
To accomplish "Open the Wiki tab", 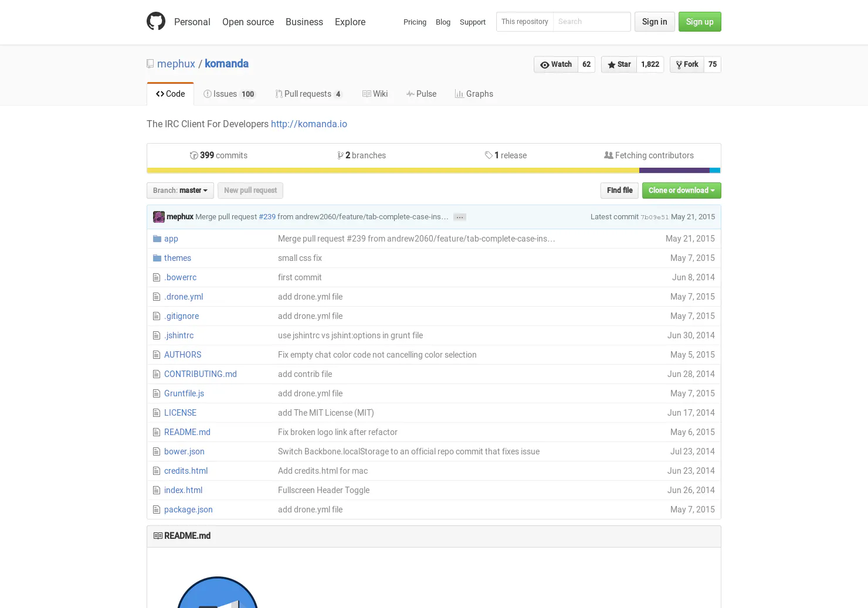I will pyautogui.click(x=375, y=94).
